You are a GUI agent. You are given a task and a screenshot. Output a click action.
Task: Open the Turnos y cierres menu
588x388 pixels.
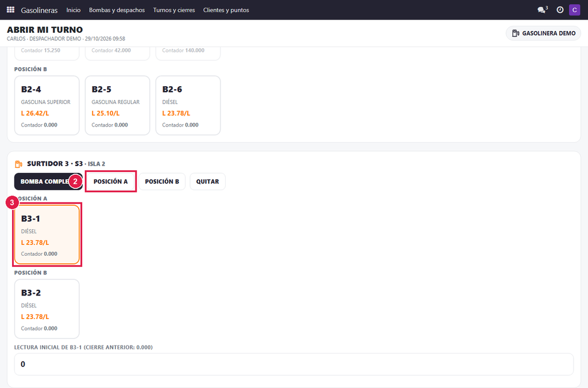point(174,10)
